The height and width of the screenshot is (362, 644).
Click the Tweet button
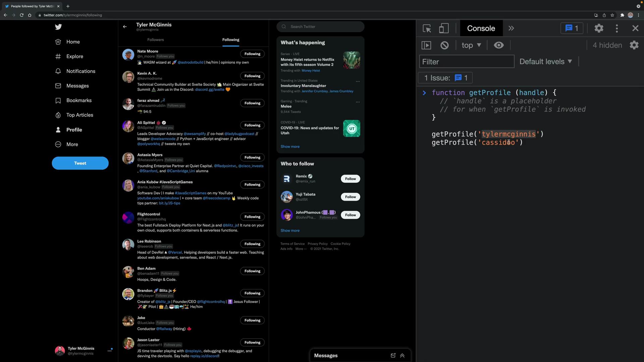tap(80, 163)
